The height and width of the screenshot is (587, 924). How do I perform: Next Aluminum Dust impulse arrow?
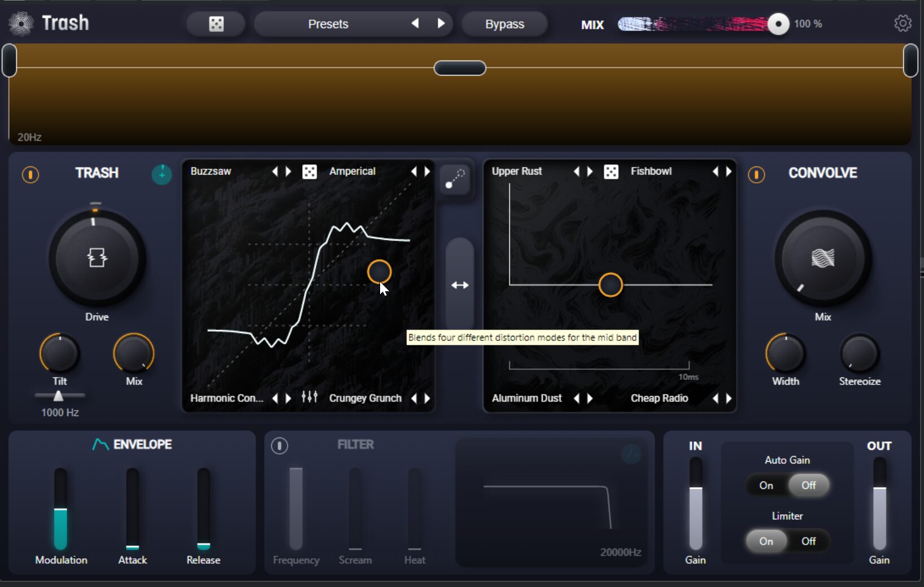(590, 398)
